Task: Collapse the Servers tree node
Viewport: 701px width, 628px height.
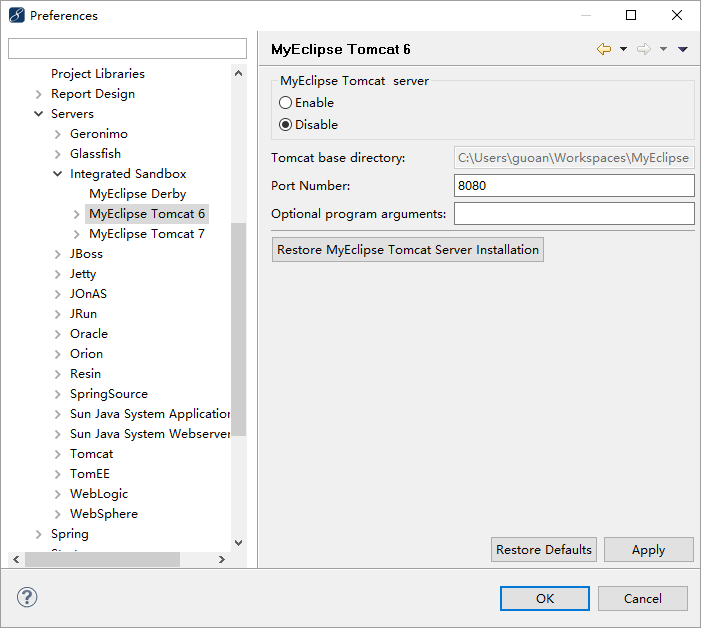Action: (x=38, y=114)
